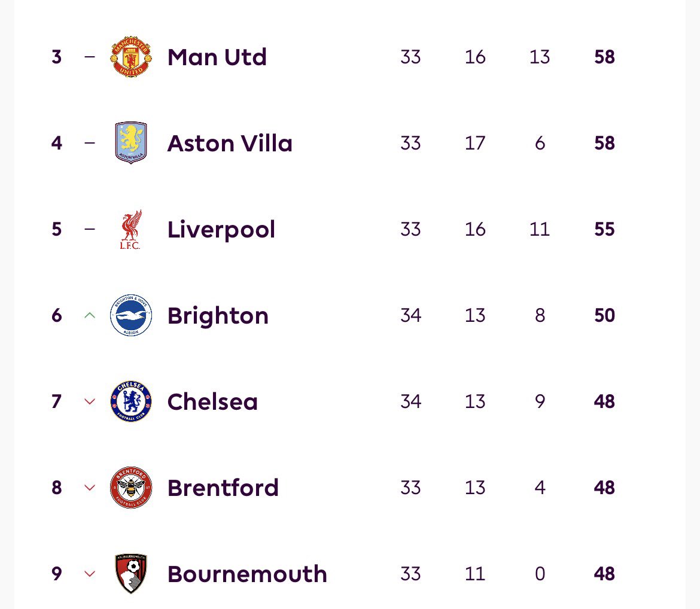Click the Manchester United club crest
Image resolution: width=700 pixels, height=609 pixels.
point(131,57)
